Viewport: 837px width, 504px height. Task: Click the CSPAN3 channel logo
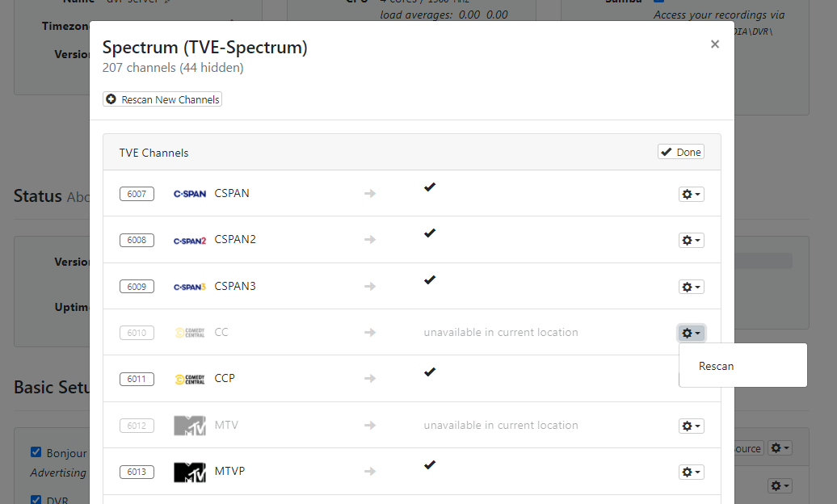pyautogui.click(x=190, y=287)
